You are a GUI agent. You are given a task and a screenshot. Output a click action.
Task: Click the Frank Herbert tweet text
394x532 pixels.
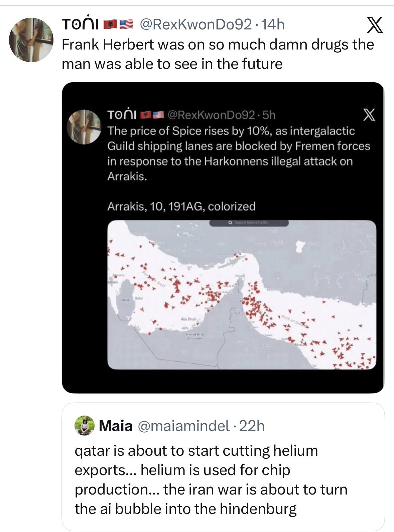[217, 54]
